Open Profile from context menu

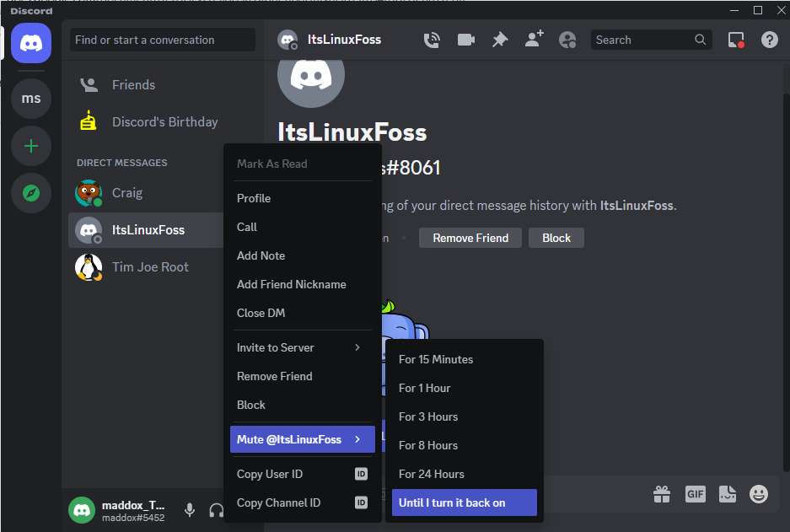(x=303, y=198)
